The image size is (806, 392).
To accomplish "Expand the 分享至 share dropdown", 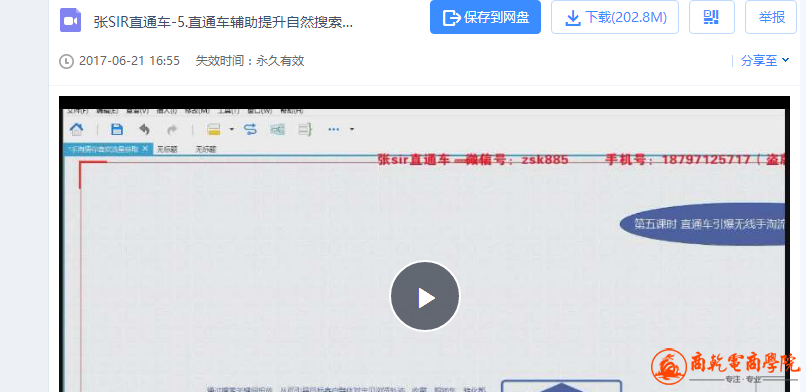I will coord(765,61).
